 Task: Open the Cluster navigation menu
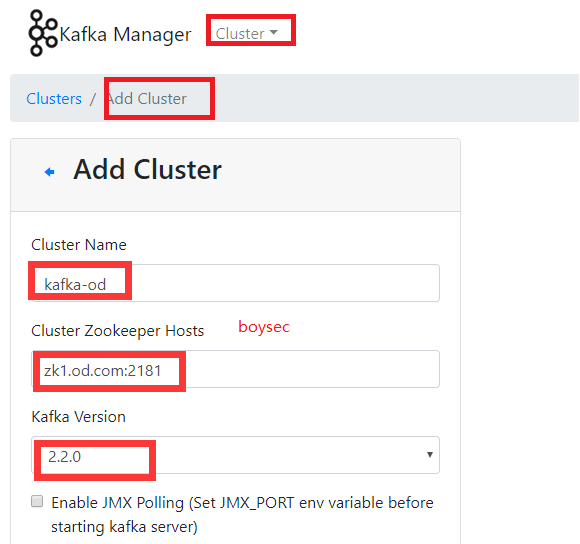point(246,34)
